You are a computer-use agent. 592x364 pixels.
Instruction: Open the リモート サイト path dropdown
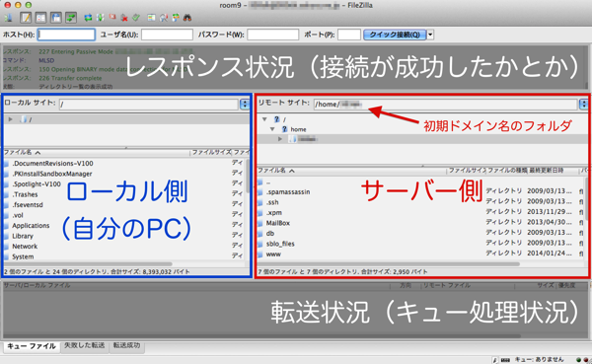[584, 105]
